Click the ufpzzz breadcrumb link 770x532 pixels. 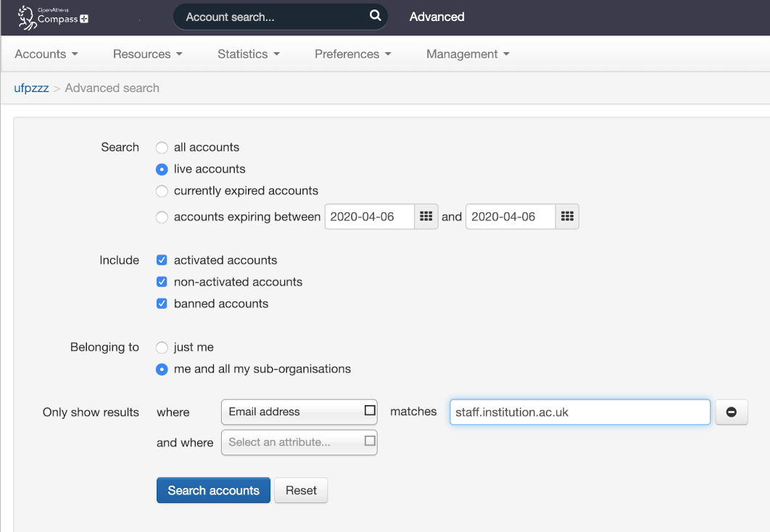(30, 88)
